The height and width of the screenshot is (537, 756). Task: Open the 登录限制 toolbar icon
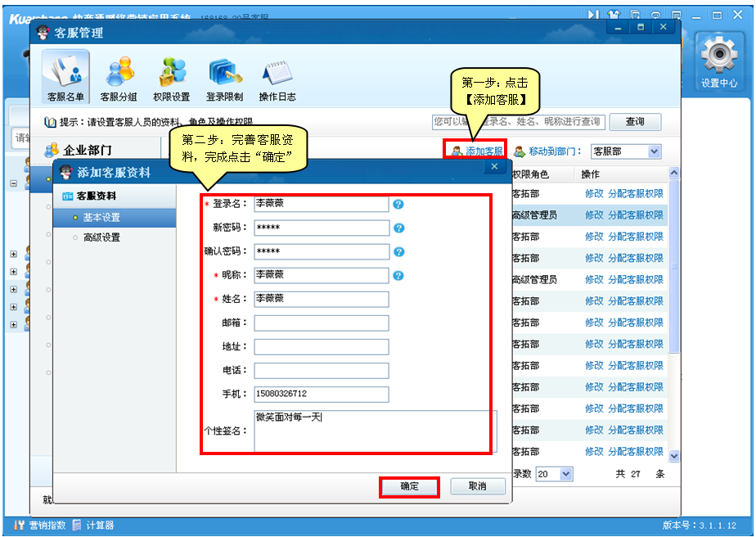224,78
